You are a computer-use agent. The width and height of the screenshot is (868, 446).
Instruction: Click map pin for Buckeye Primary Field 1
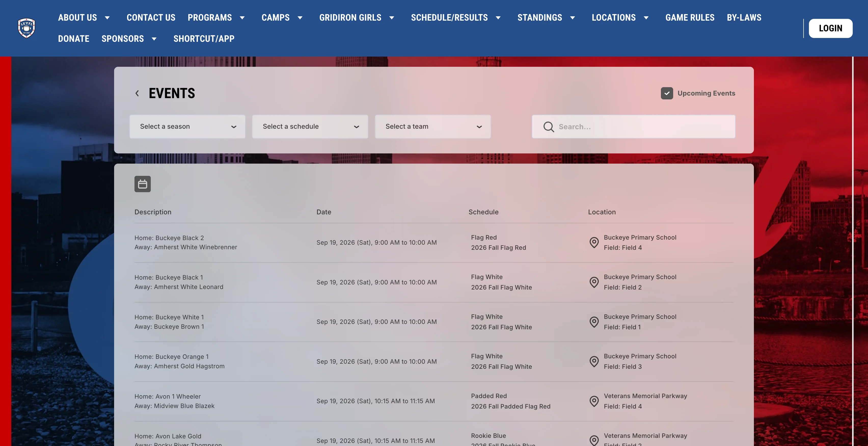tap(594, 322)
